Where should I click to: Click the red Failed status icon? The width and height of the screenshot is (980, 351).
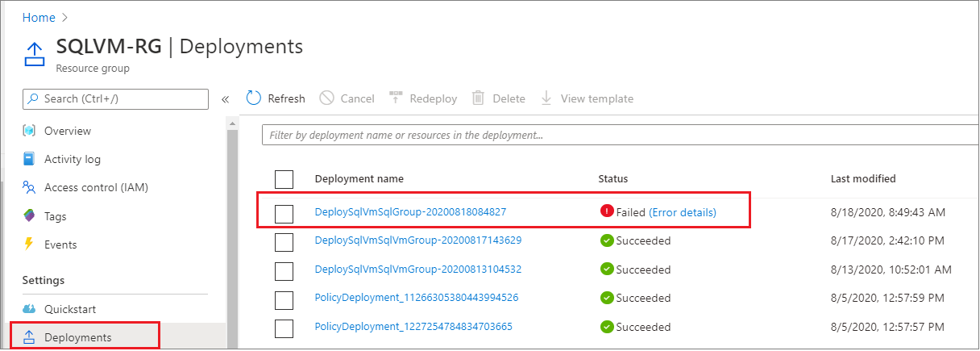point(607,211)
